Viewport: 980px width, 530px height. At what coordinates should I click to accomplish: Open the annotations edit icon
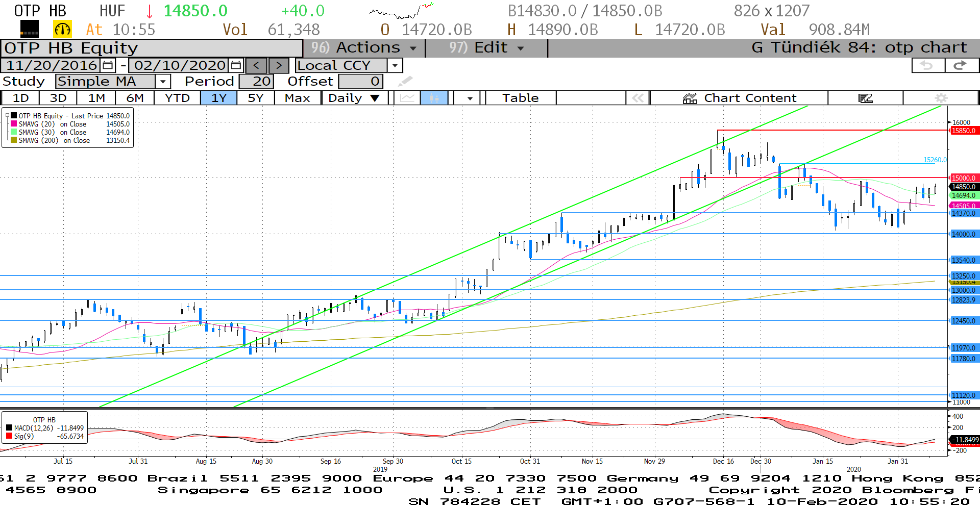point(865,98)
